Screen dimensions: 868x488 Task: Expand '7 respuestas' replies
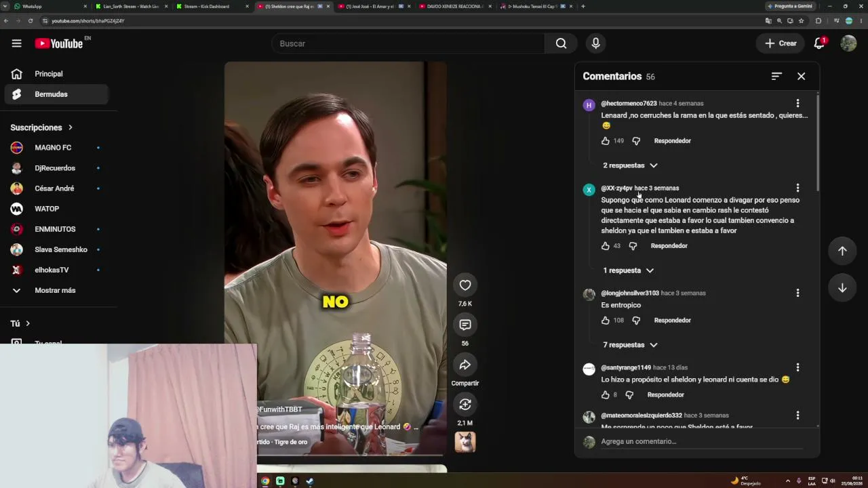[x=630, y=345]
